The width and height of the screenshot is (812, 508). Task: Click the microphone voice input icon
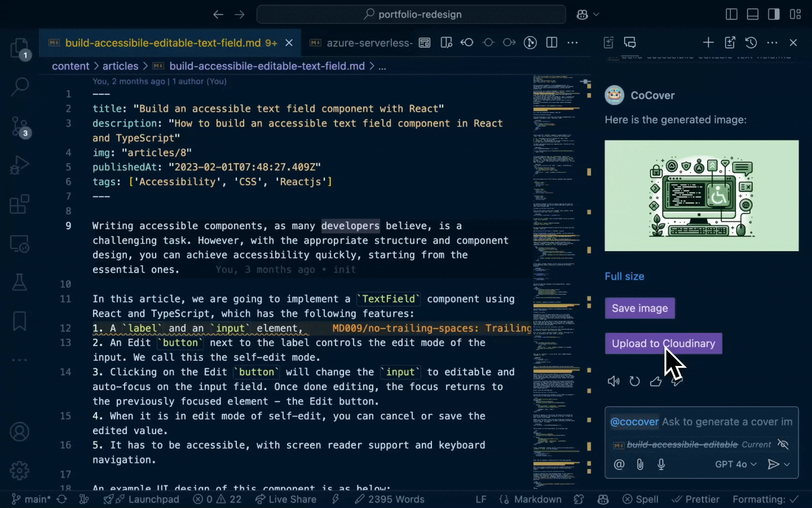click(x=661, y=465)
